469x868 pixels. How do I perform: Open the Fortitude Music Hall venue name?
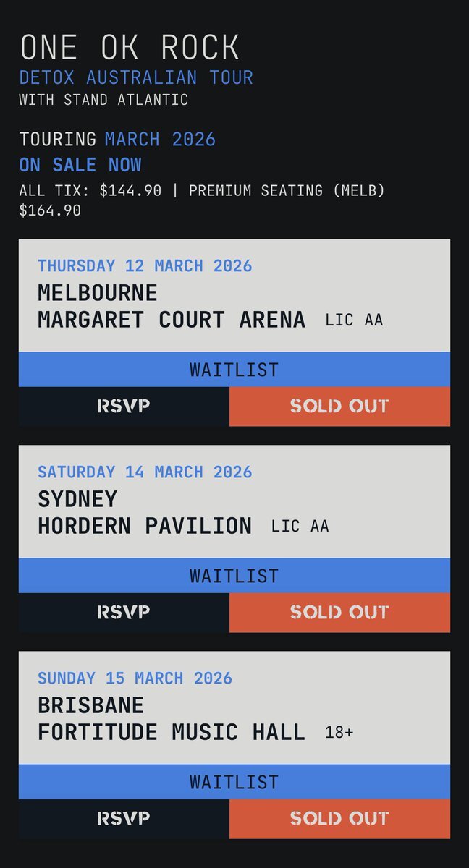172,732
